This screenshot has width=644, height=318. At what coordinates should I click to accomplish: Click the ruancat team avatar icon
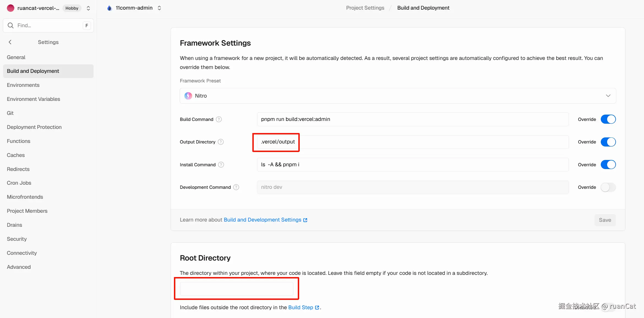click(10, 8)
